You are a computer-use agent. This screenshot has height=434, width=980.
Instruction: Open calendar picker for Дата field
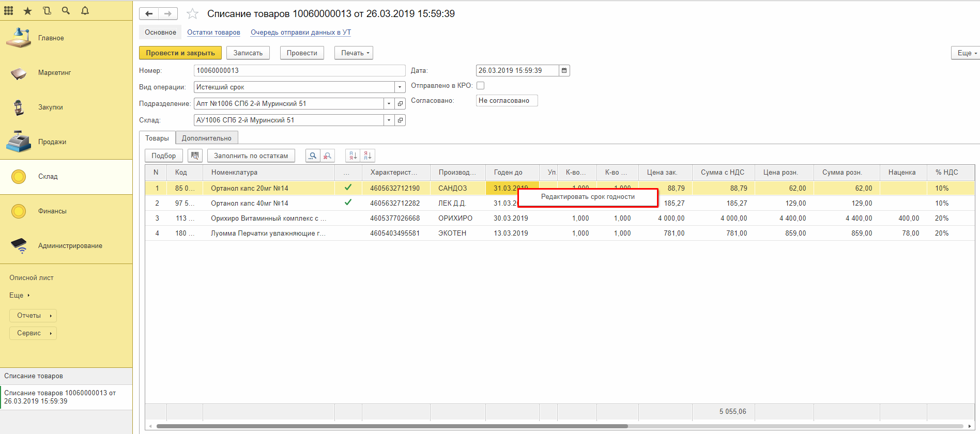[564, 71]
